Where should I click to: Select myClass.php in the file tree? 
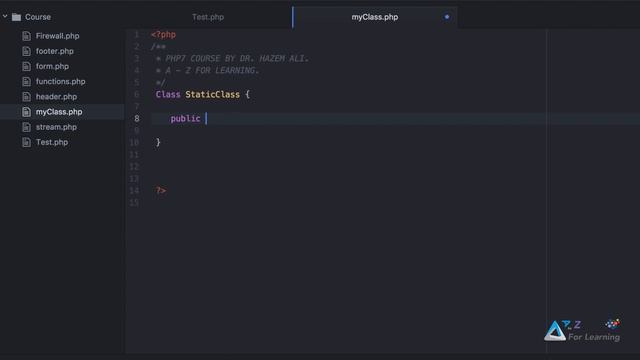point(59,112)
